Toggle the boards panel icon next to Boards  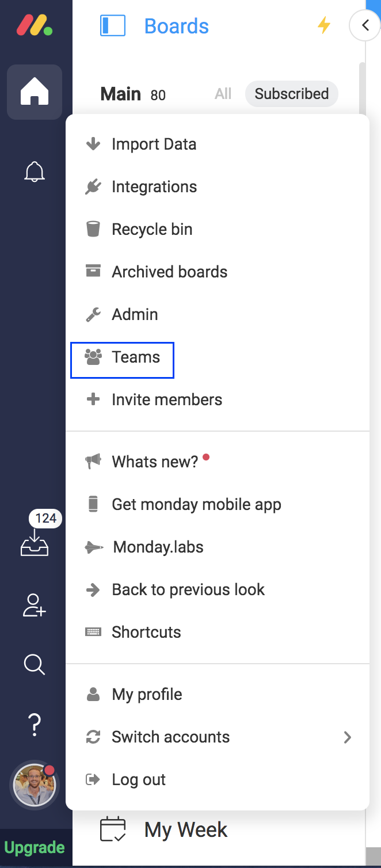113,26
